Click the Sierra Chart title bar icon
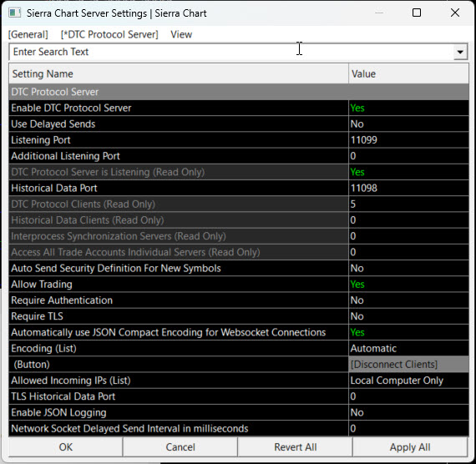This screenshot has height=464, width=476. pyautogui.click(x=14, y=13)
